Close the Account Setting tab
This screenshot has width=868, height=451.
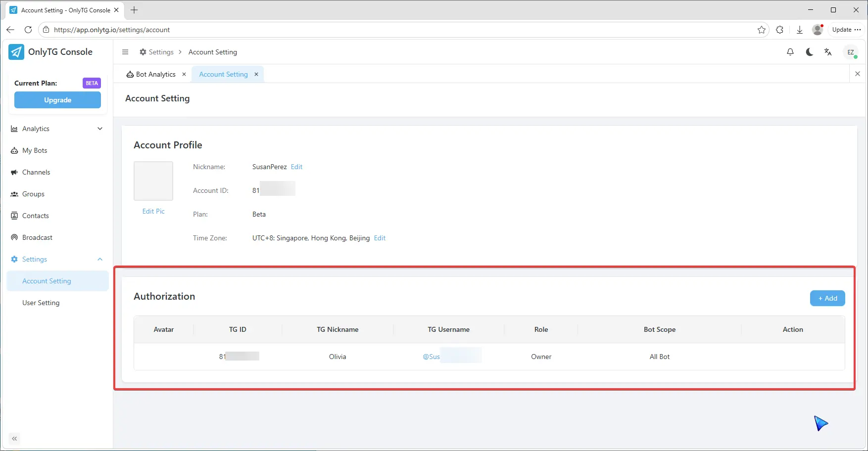pos(256,74)
